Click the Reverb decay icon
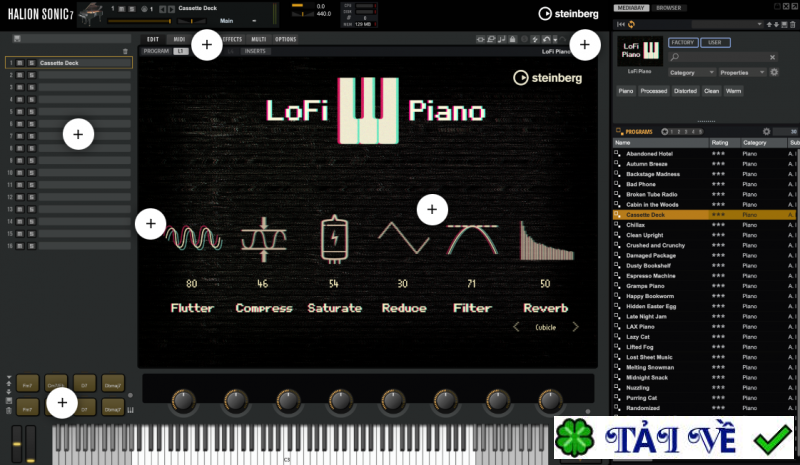Image resolution: width=800 pixels, height=465 pixels. pos(546,240)
